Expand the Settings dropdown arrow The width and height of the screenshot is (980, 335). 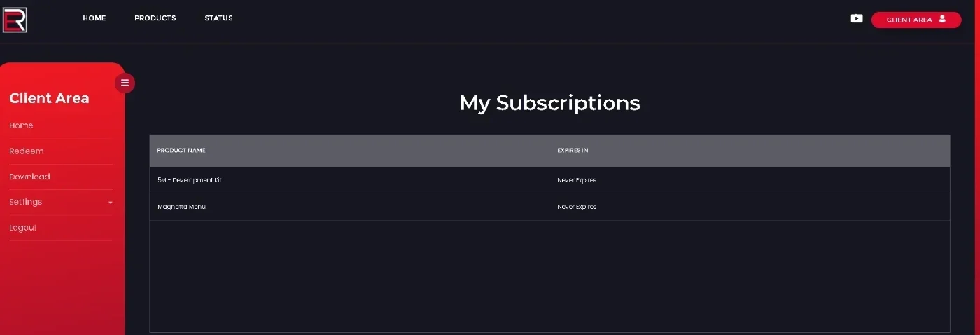(111, 203)
